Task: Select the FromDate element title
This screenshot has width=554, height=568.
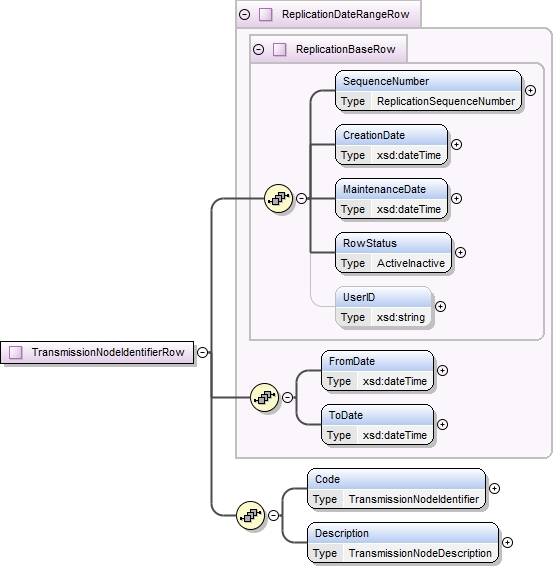Action: pyautogui.click(x=351, y=361)
